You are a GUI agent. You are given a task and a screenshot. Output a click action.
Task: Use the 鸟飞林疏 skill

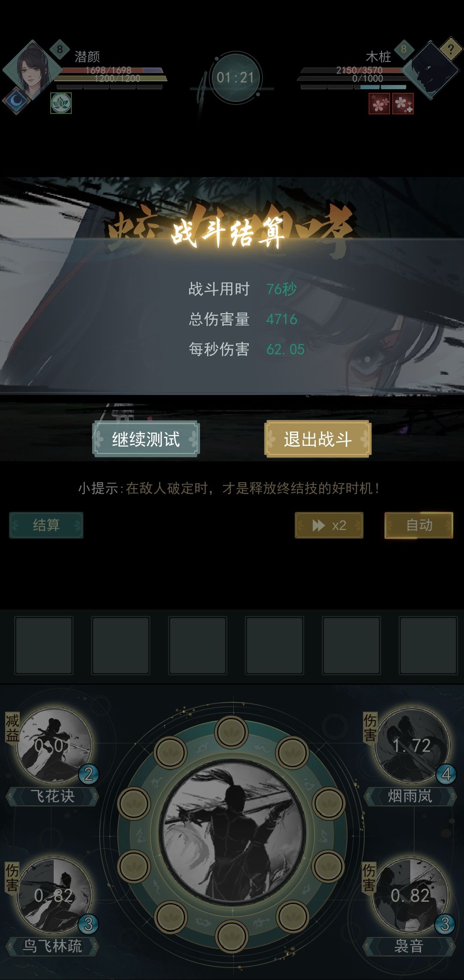54,895
